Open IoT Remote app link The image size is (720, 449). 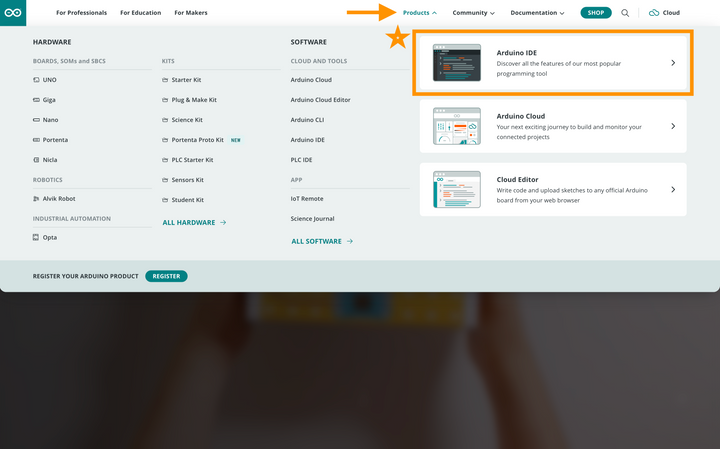click(307, 199)
